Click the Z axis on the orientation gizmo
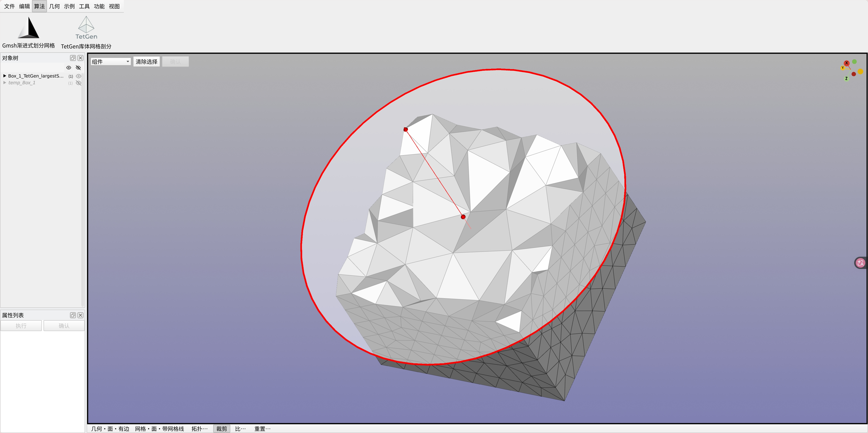 pyautogui.click(x=846, y=78)
